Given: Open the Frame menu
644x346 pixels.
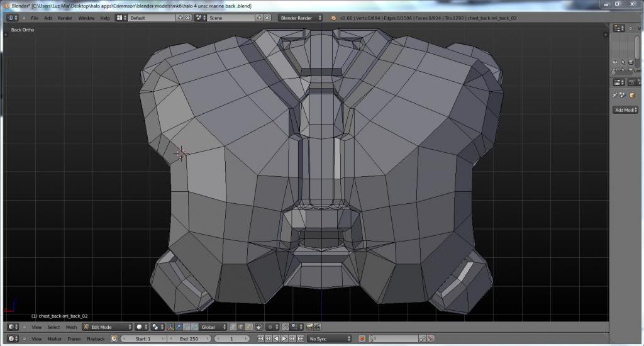Looking at the screenshot, I should point(74,339).
